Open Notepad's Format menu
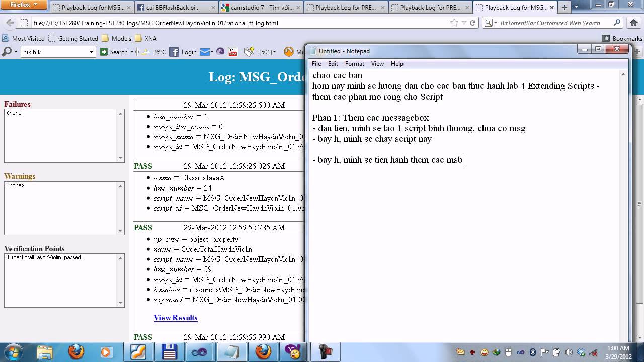The image size is (644, 362). tap(354, 64)
